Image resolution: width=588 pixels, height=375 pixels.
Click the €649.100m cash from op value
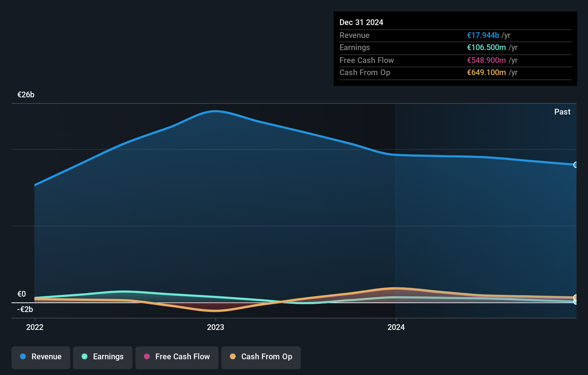click(x=486, y=72)
